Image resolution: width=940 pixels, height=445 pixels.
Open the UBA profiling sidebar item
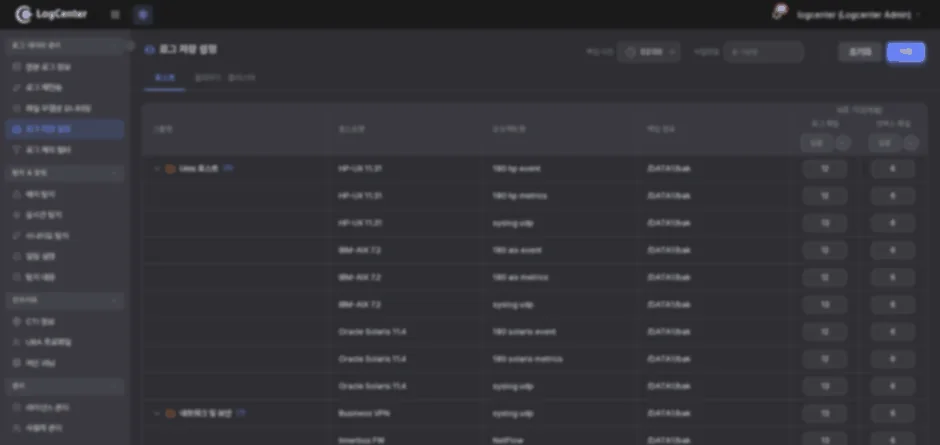tap(65, 342)
